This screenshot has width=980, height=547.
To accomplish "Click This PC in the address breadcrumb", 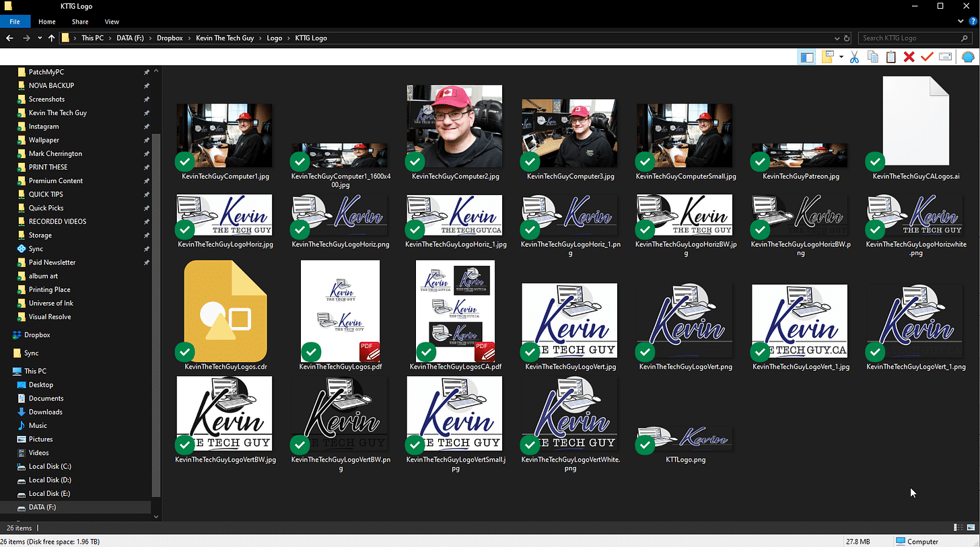I will (x=92, y=38).
